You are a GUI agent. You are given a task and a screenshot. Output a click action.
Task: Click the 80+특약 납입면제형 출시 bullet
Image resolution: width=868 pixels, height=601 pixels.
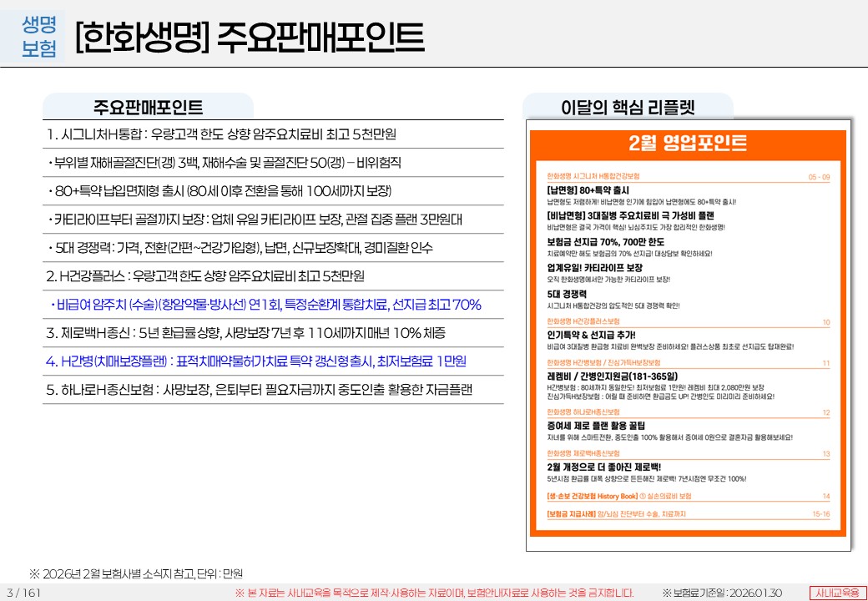[x=220, y=191]
